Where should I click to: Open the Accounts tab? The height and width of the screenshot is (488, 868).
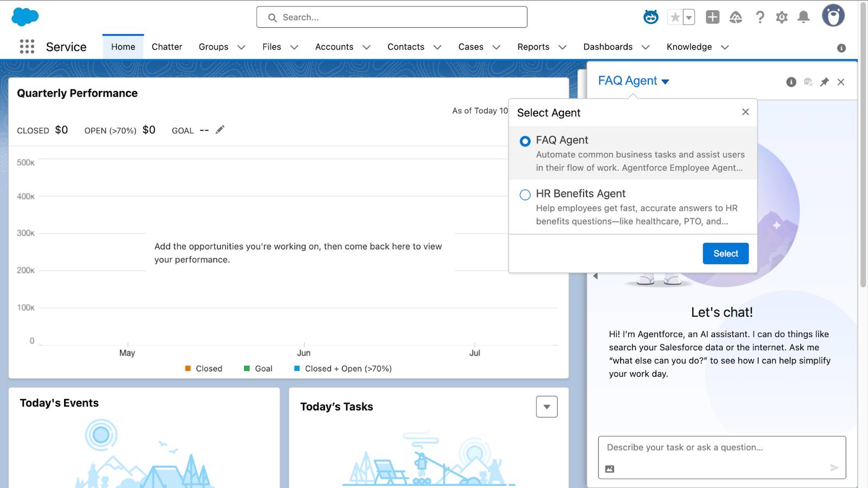coord(334,47)
